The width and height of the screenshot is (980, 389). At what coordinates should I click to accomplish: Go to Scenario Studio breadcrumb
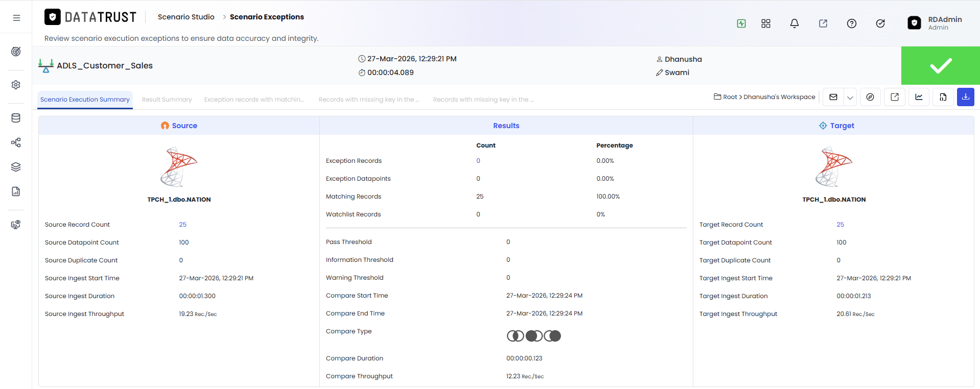186,17
